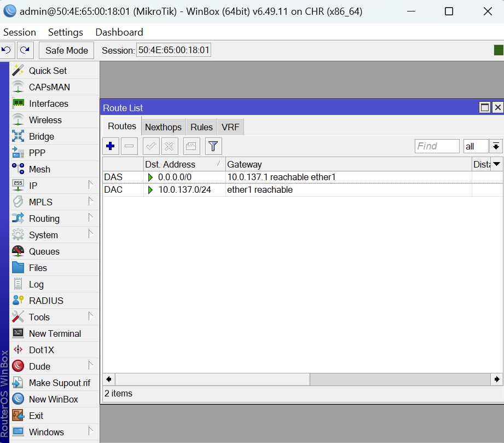Click the Redo arrow button
The image size is (504, 443).
coord(25,50)
